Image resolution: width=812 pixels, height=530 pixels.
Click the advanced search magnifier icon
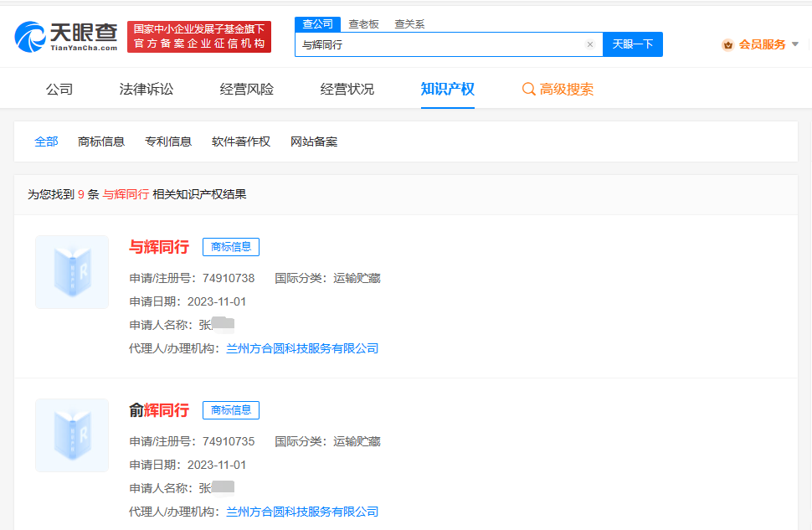coord(528,89)
